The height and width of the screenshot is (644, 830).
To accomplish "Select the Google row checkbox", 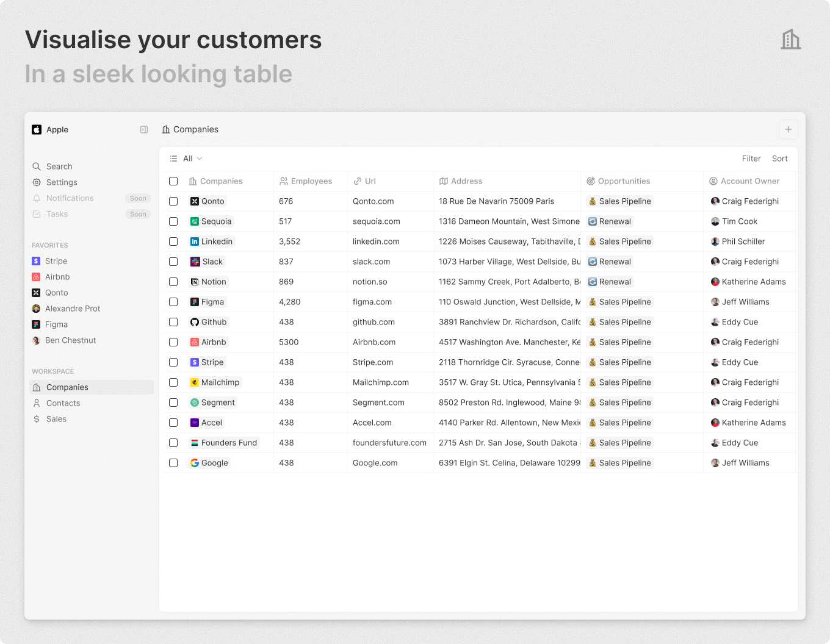I will (173, 463).
